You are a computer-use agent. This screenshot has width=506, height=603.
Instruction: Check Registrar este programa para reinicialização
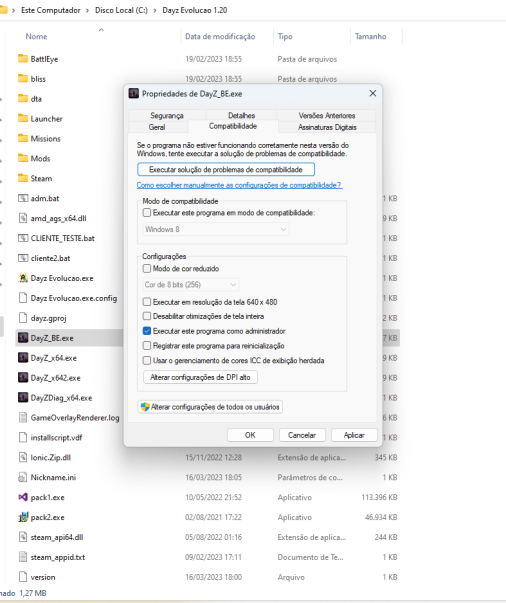(146, 345)
